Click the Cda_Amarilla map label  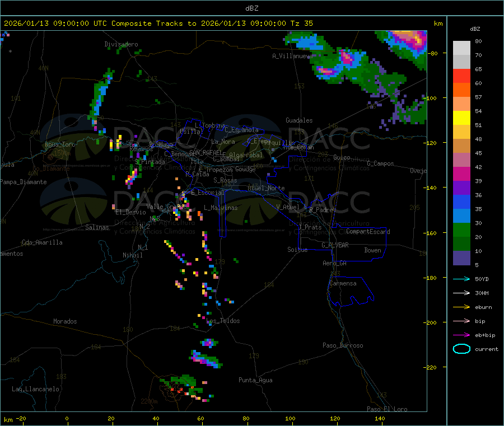coord(42,242)
